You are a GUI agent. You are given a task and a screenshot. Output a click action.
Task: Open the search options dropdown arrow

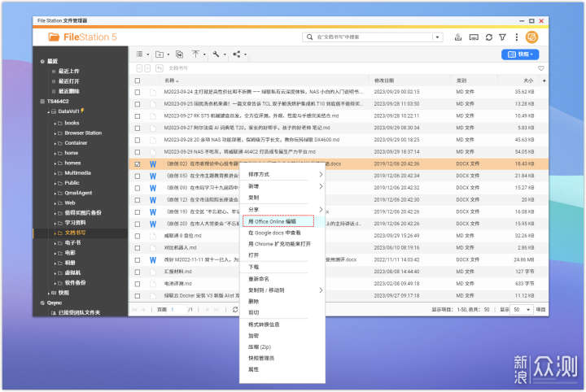(437, 37)
